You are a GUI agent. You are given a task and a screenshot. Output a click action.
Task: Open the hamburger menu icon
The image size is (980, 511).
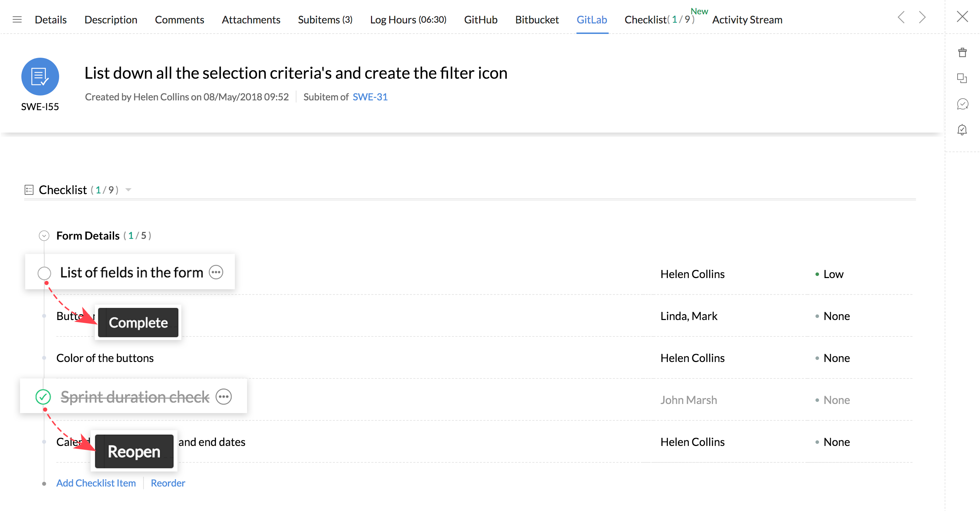click(17, 19)
